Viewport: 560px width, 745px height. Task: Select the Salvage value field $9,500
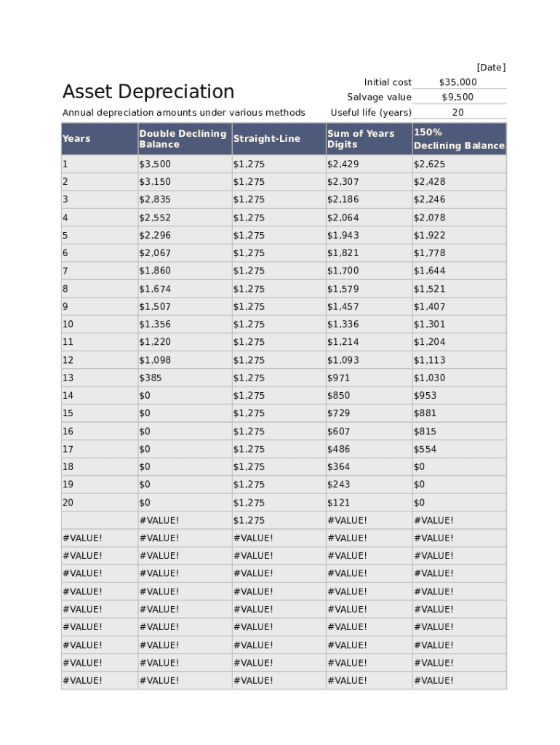pos(458,97)
